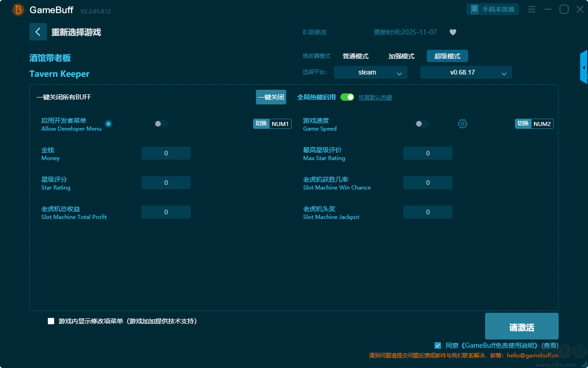Expand the blue side panel arrow
Image resolution: width=588 pixels, height=368 pixels.
pos(584,67)
